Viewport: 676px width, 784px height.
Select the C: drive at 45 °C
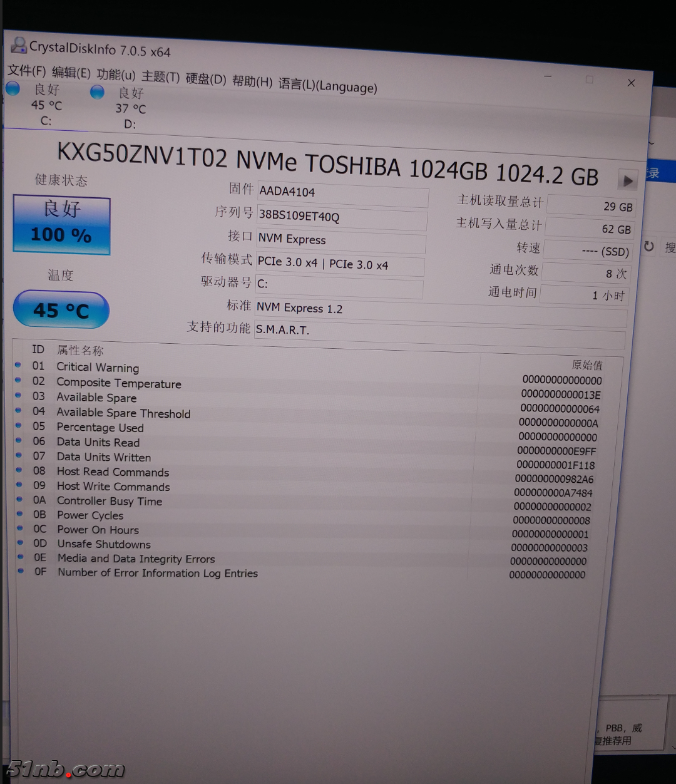(x=46, y=105)
